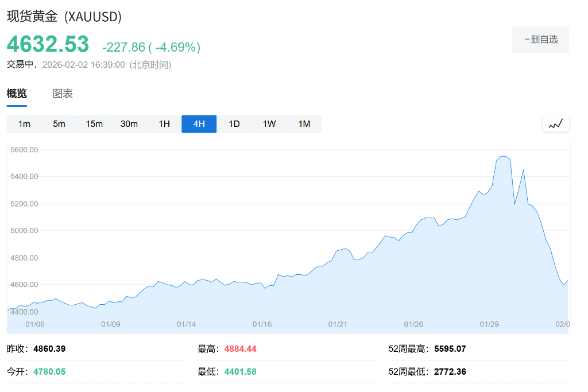Click the 52周最高 value 5595.07

450,349
